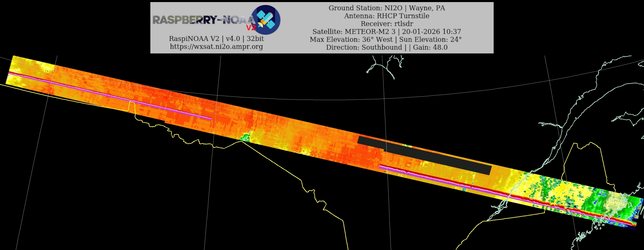Click the Antenna RHCP Turnstile text
Screen dimensions: 644x250
click(x=387, y=16)
